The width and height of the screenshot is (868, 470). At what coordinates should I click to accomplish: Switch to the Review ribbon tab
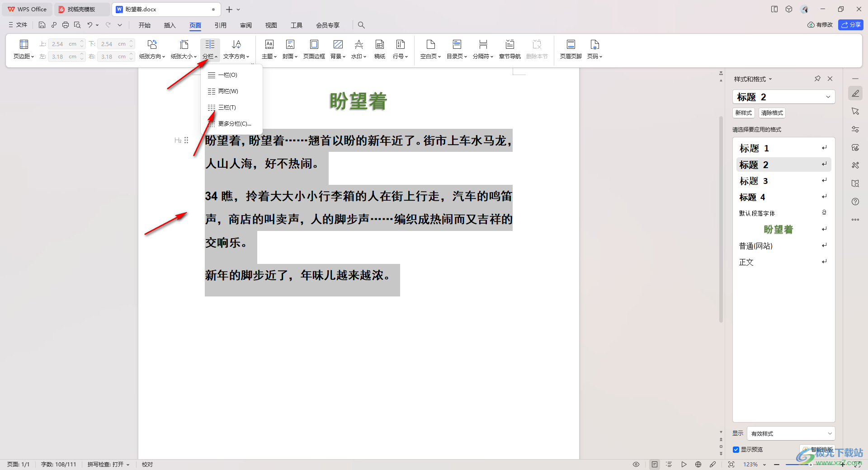[x=246, y=25]
